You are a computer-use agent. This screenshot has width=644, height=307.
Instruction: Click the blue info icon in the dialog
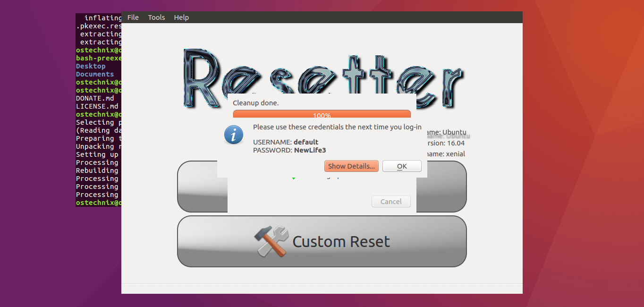point(233,135)
